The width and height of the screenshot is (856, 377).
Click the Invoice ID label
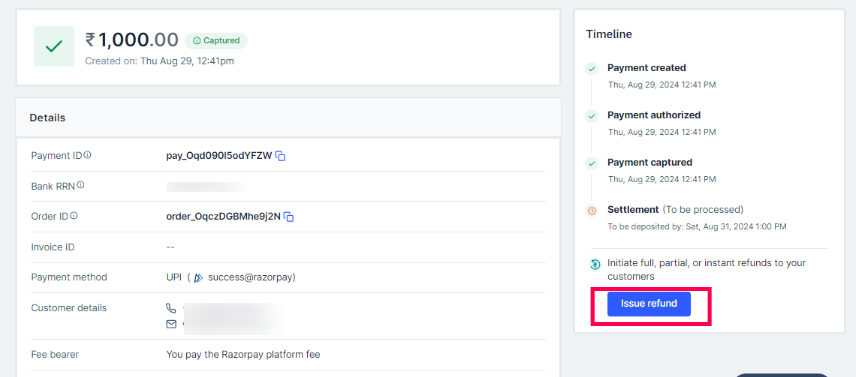[x=53, y=247]
